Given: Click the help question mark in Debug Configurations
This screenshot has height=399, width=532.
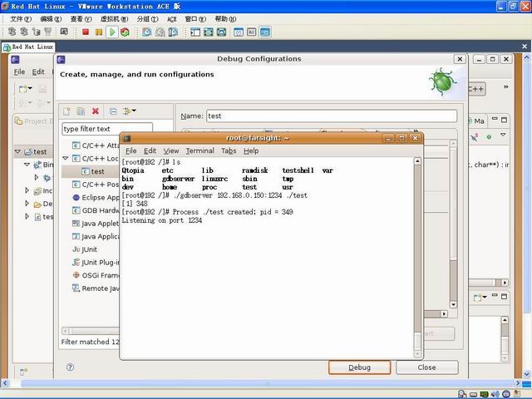Looking at the screenshot, I should pos(70,367).
